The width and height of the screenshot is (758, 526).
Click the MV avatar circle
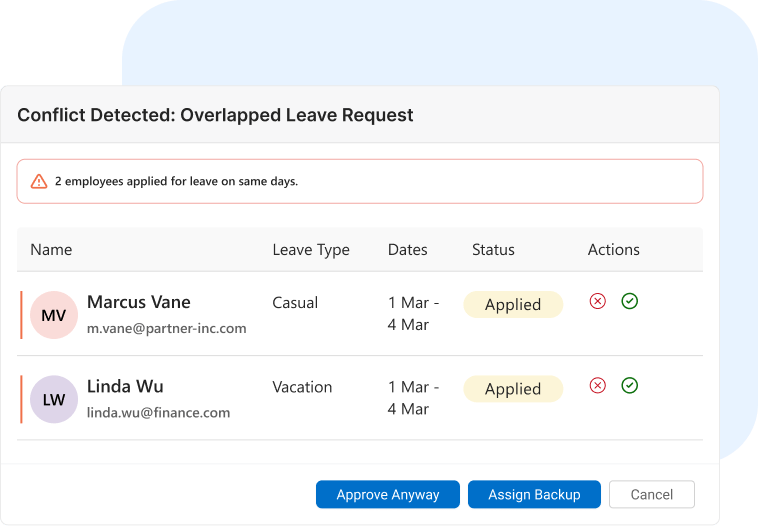(54, 316)
